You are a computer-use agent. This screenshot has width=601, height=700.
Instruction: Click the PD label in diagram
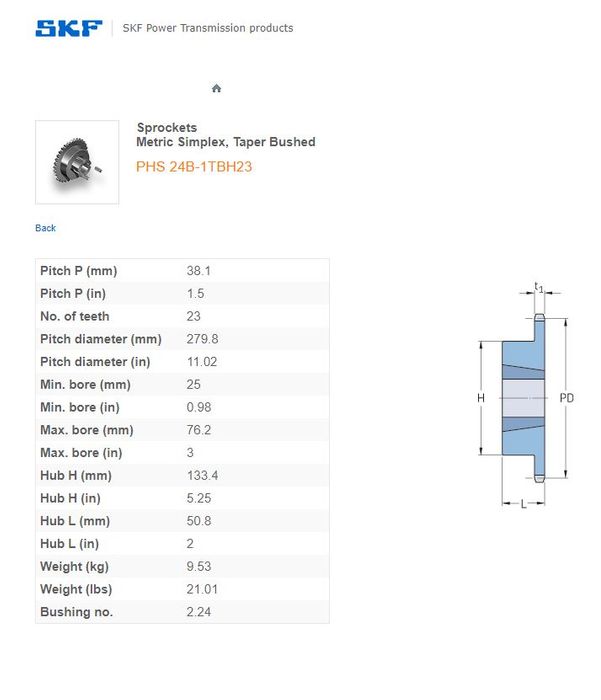[x=567, y=398]
